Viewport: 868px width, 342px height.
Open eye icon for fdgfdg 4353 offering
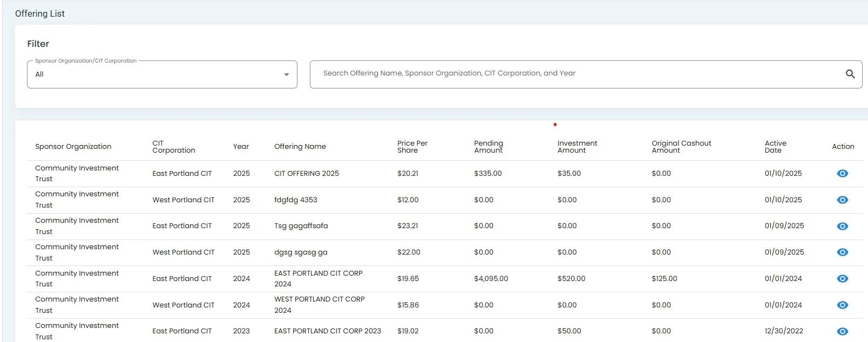(x=842, y=200)
